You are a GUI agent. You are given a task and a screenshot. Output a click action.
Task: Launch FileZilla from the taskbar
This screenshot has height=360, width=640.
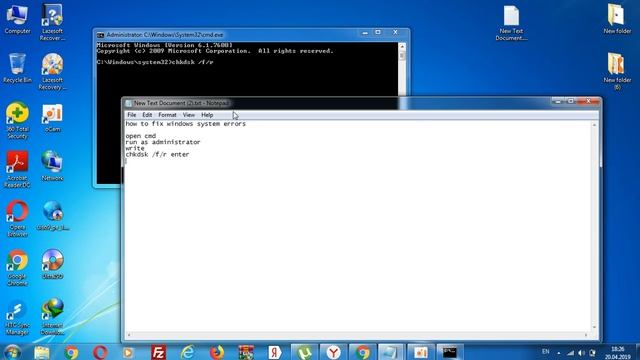(x=158, y=352)
